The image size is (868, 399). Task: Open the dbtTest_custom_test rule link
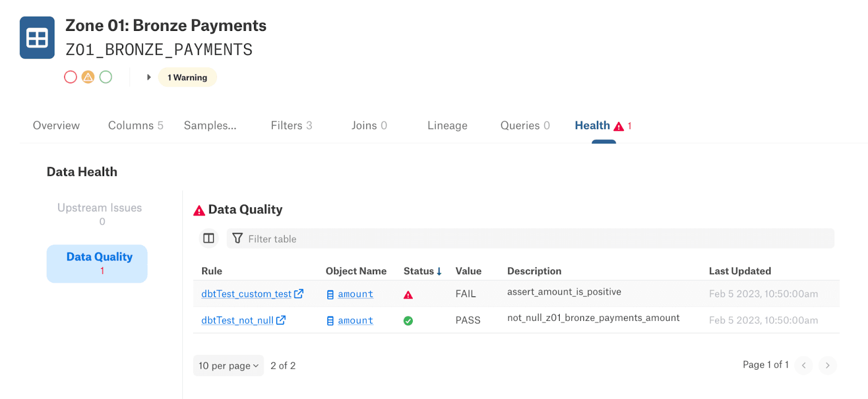tap(246, 294)
